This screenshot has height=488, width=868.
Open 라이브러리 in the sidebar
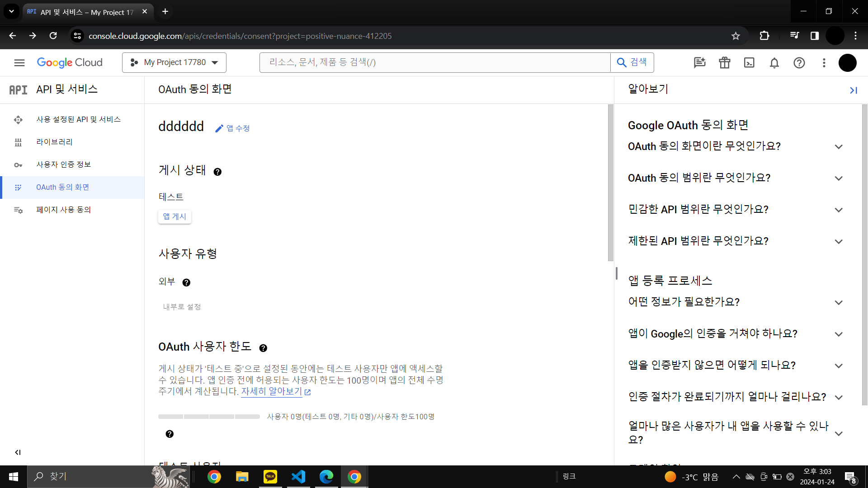click(54, 142)
